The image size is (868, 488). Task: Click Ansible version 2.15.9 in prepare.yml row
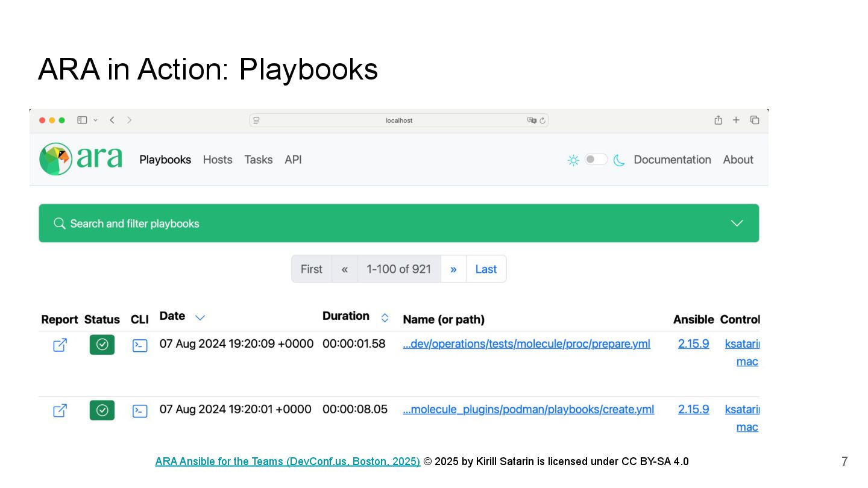tap(693, 344)
